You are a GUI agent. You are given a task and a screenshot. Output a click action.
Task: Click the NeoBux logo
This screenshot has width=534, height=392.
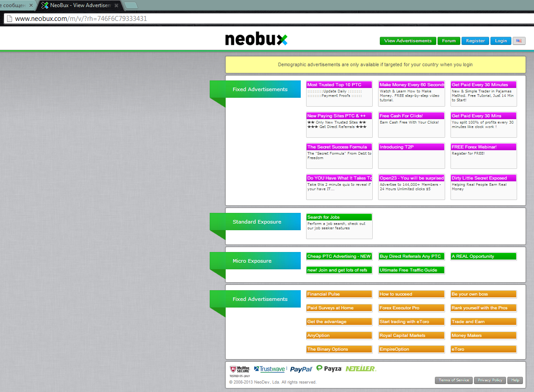(256, 40)
